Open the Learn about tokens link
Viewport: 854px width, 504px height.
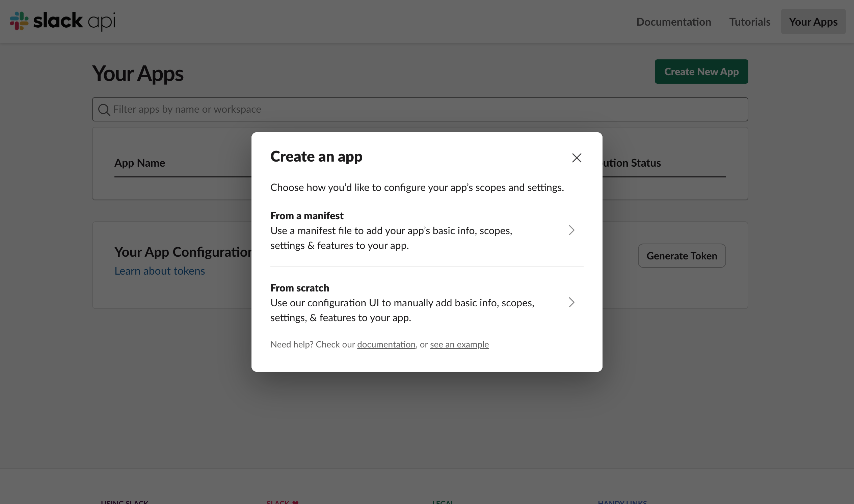[x=159, y=271]
